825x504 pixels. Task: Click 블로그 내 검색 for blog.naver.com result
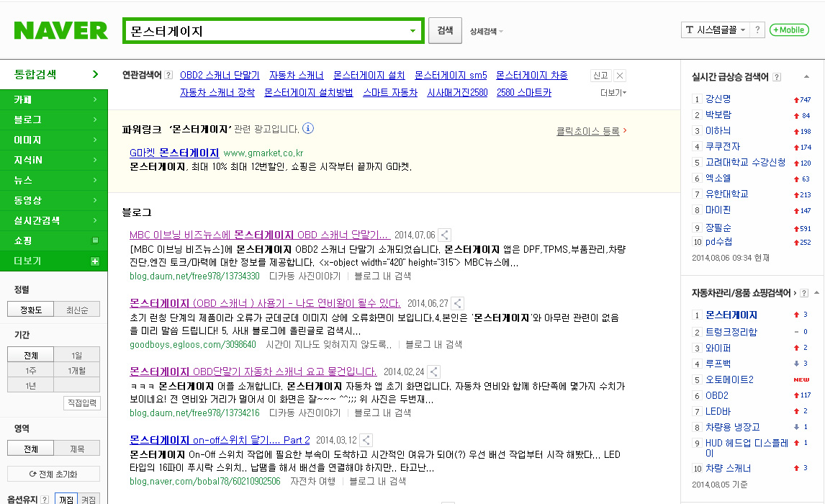pos(378,482)
